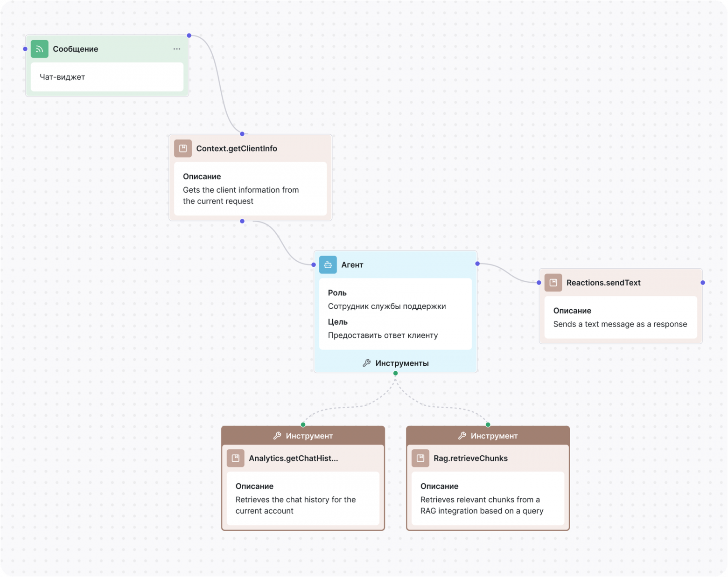Click the wrench icon on the Analytics Инструмент header
Image resolution: width=728 pixels, height=577 pixels.
[x=277, y=436]
